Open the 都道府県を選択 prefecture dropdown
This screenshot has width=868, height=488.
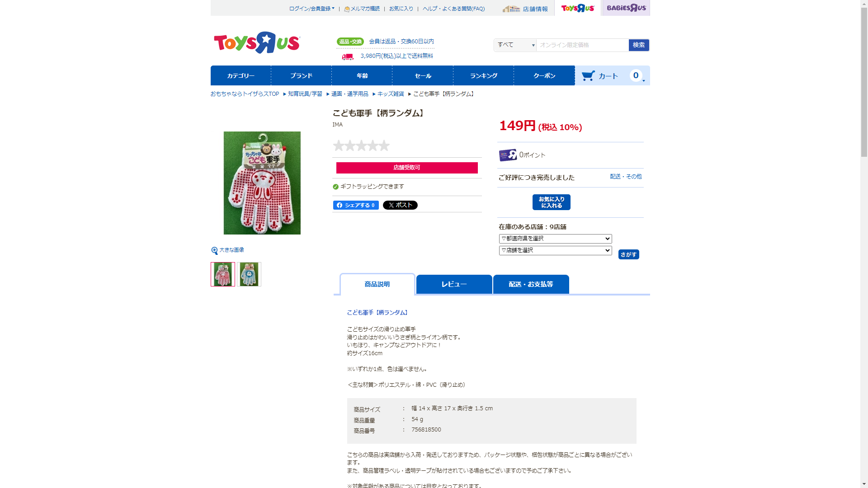(x=555, y=239)
